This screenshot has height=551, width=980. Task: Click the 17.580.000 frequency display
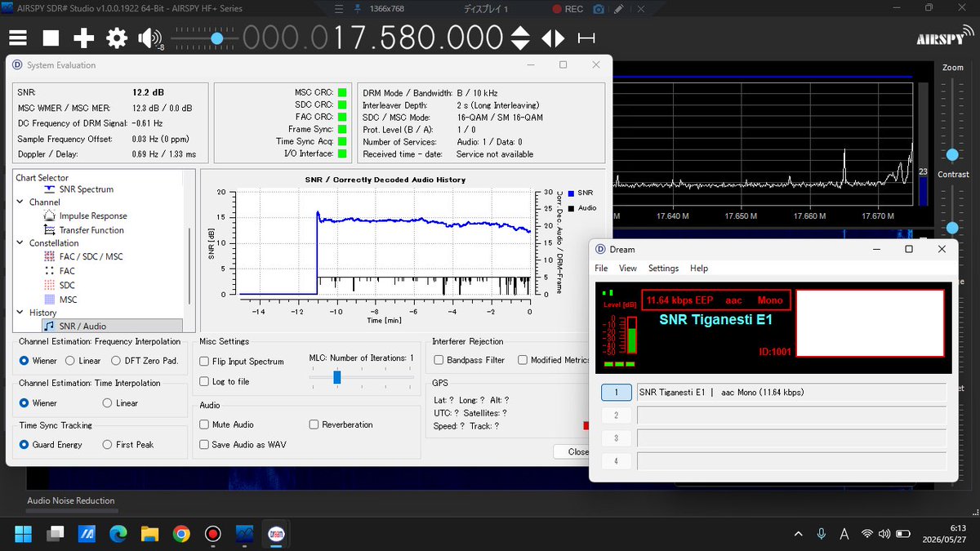(x=372, y=38)
